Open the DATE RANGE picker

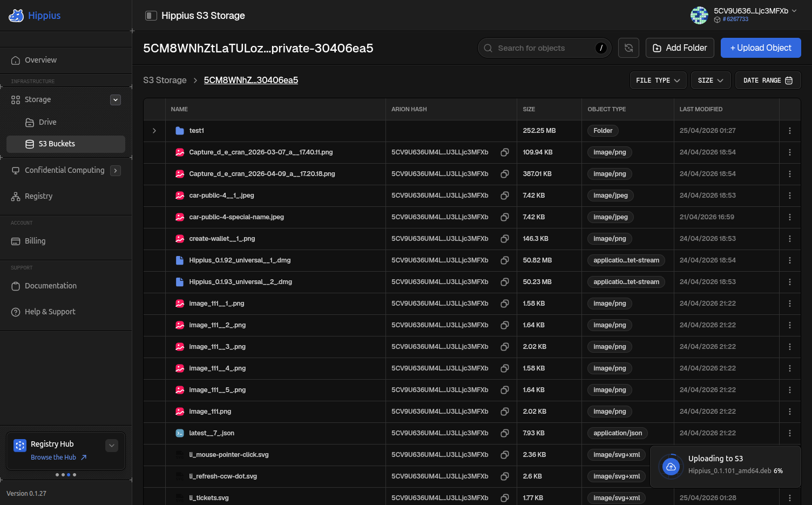point(768,80)
